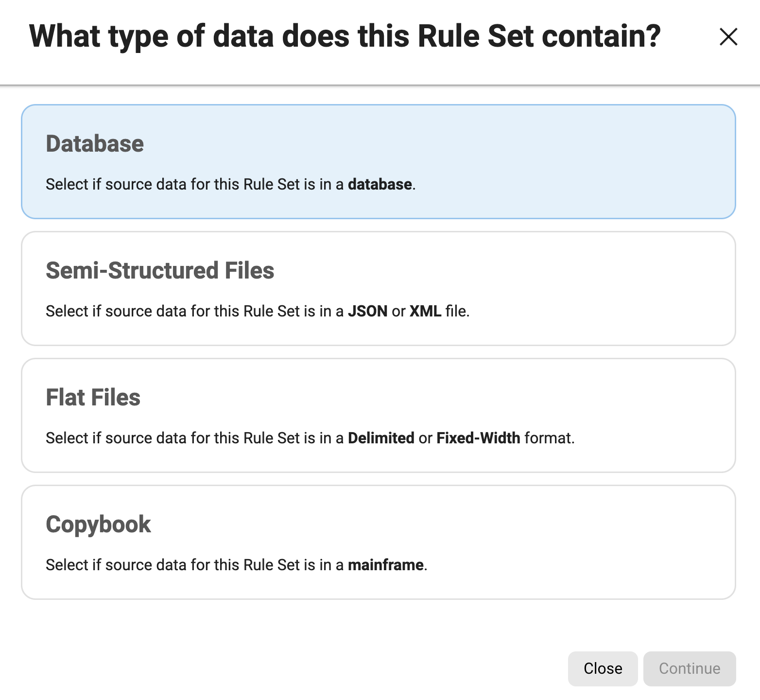Click the Close button
Viewport: 760px width, 700px height.
(x=603, y=668)
